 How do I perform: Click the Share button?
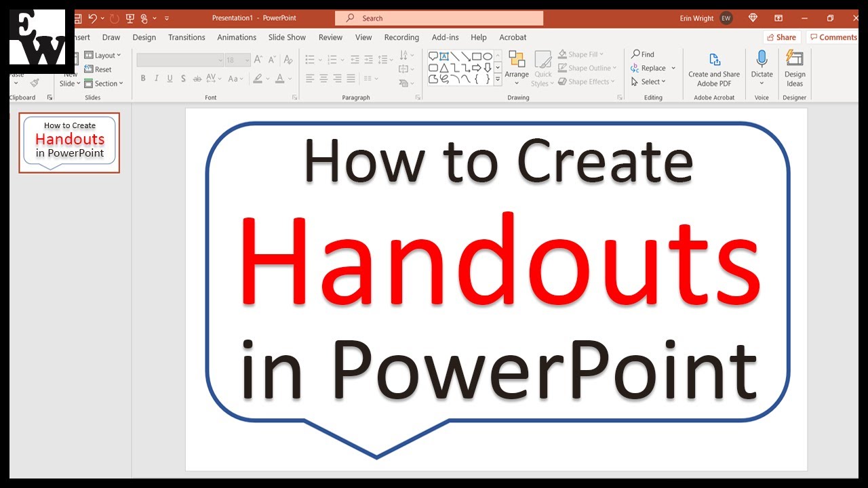pyautogui.click(x=781, y=37)
